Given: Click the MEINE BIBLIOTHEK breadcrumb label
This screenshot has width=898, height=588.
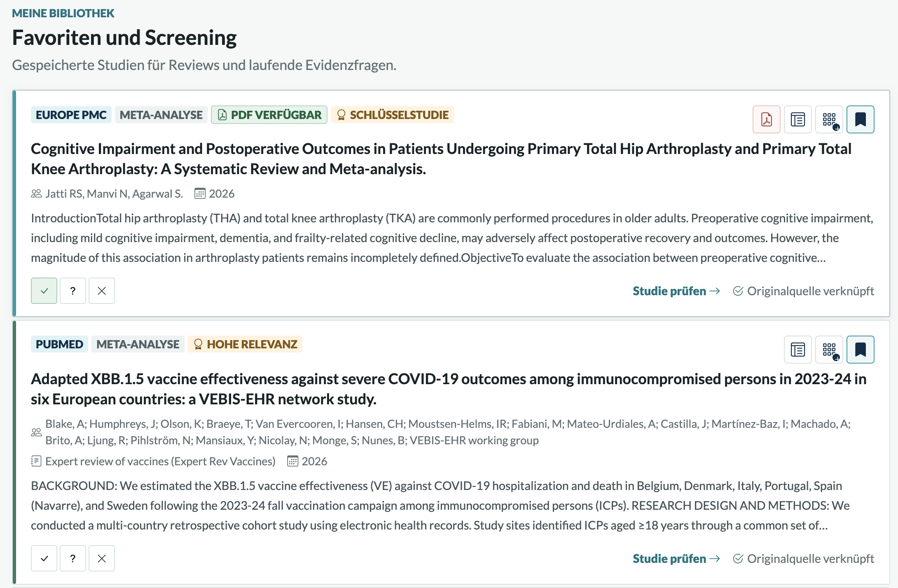Looking at the screenshot, I should [63, 13].
